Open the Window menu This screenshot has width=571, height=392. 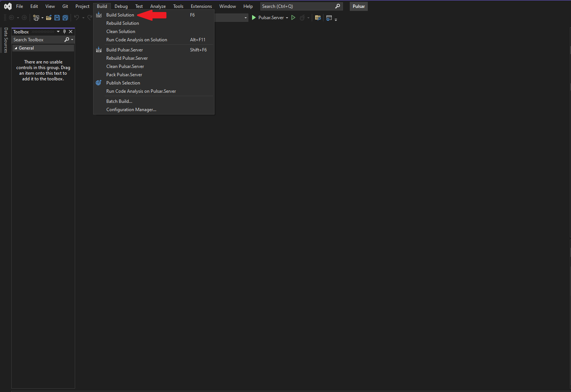228,6
